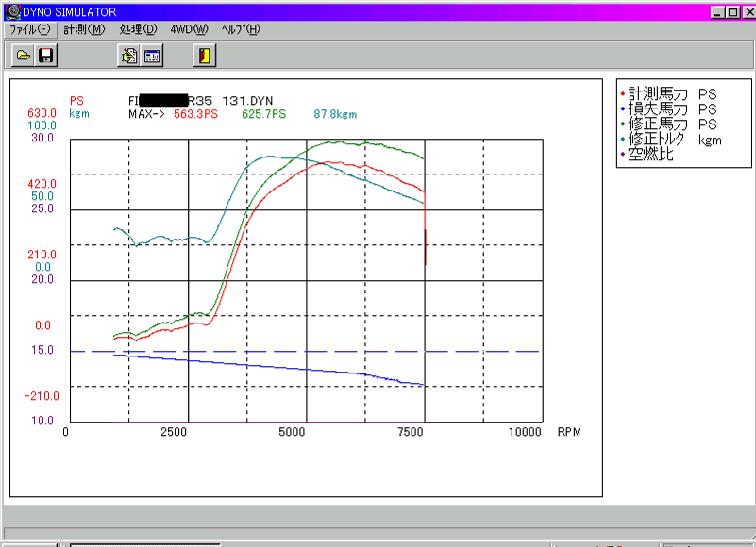Image resolution: width=756 pixels, height=547 pixels.
Task: Click the DYNO SIMULATOR title bar icon
Action: (12, 12)
